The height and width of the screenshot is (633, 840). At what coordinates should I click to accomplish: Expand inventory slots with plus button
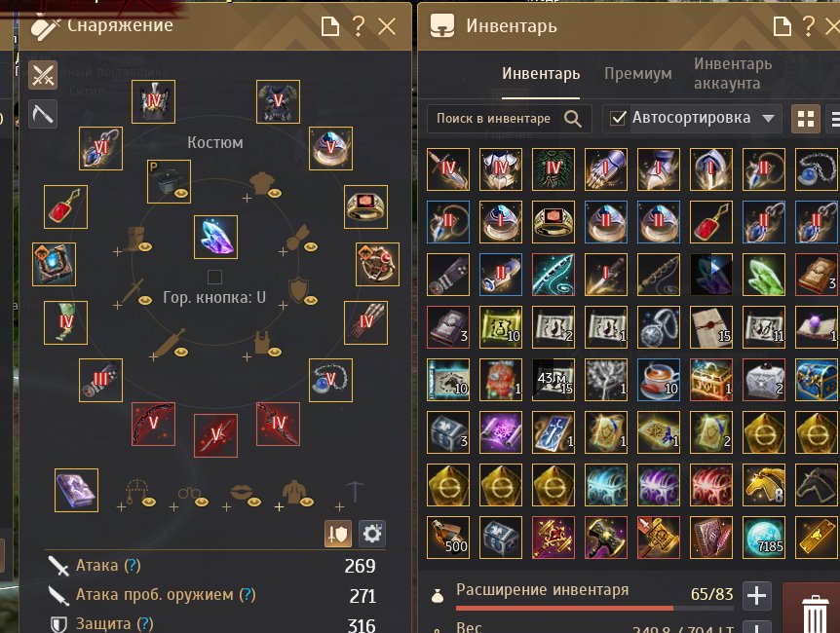[x=756, y=596]
